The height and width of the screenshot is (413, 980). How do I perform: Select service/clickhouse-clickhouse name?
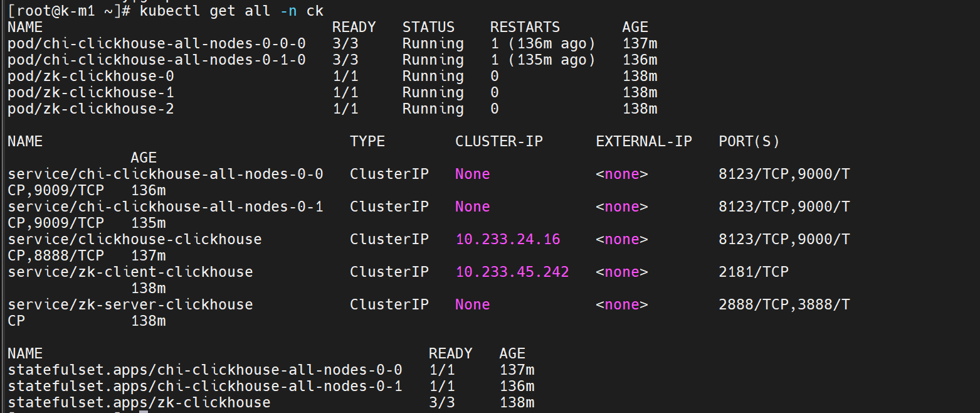pos(135,239)
